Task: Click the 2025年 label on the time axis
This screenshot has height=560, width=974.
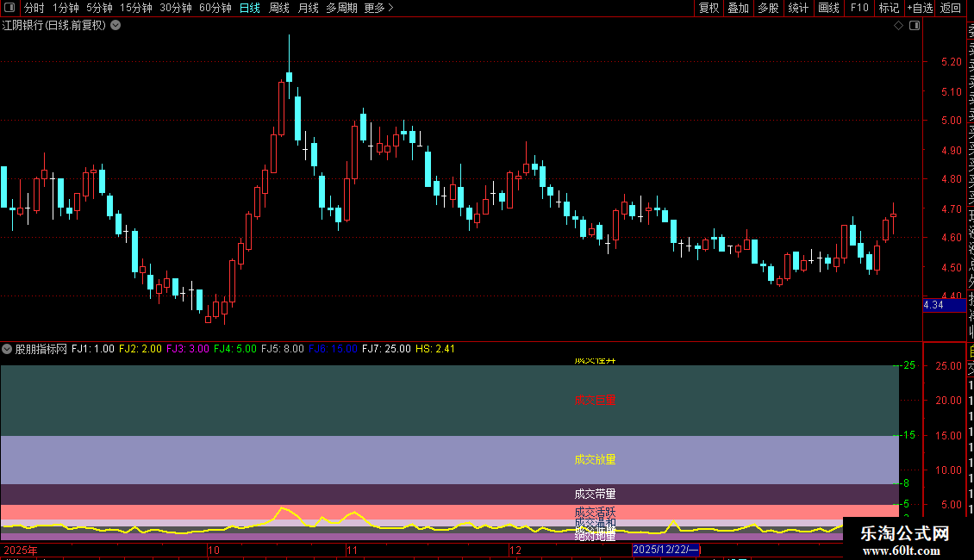Action: [21, 550]
